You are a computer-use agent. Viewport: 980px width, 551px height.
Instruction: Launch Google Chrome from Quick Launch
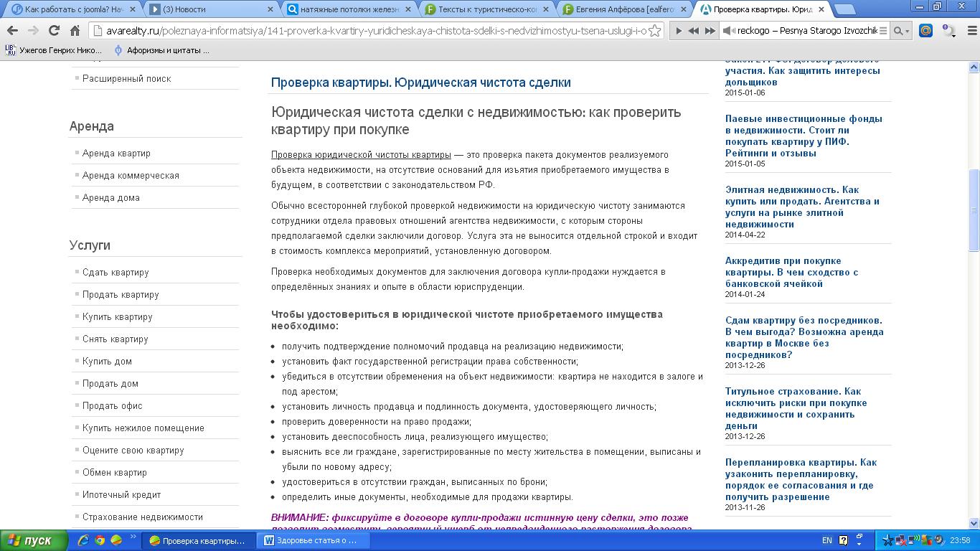point(100,540)
